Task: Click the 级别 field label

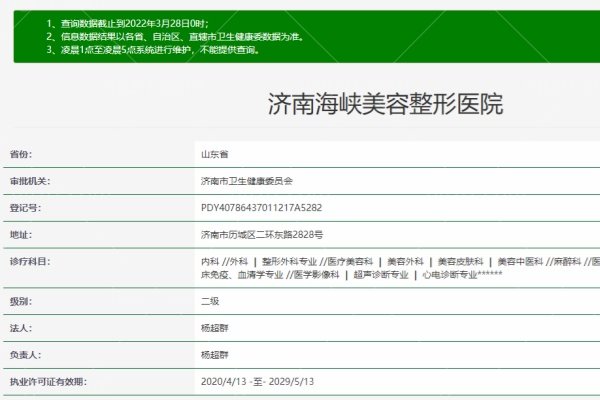Action: 21,301
